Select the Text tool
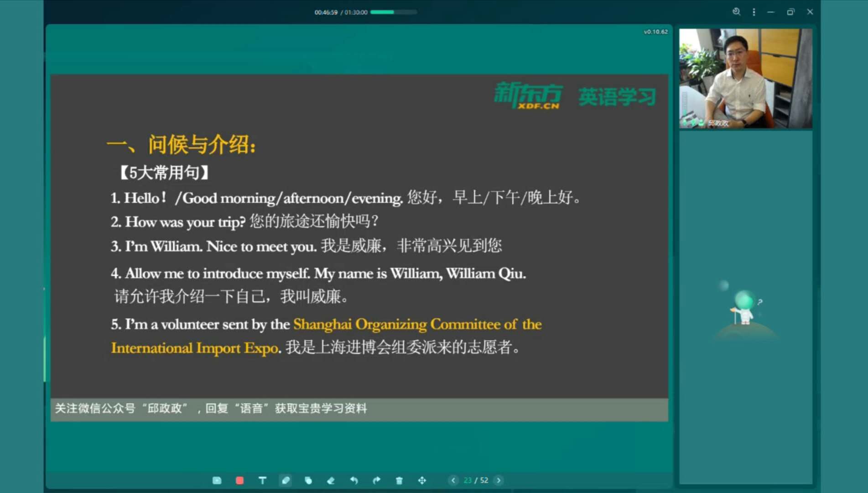 [x=262, y=480]
